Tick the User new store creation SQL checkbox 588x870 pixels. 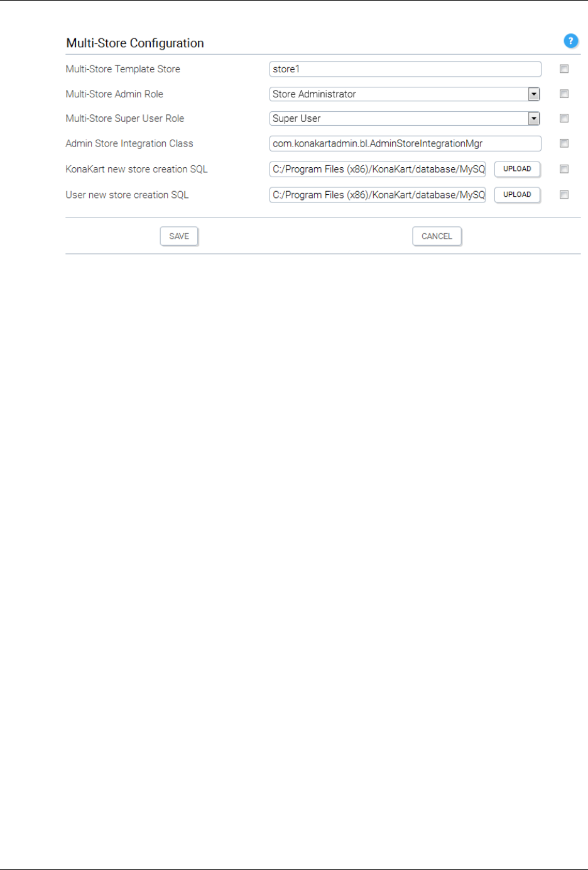(564, 195)
